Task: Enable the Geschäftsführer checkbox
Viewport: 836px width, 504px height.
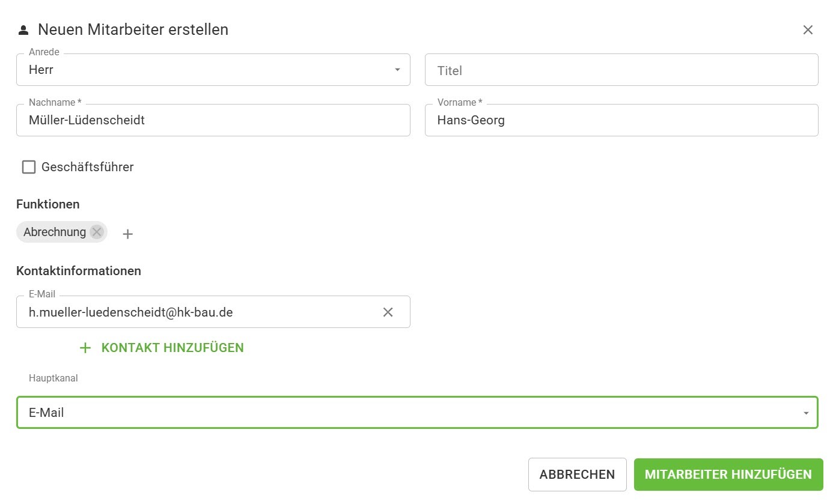Action: 29,167
